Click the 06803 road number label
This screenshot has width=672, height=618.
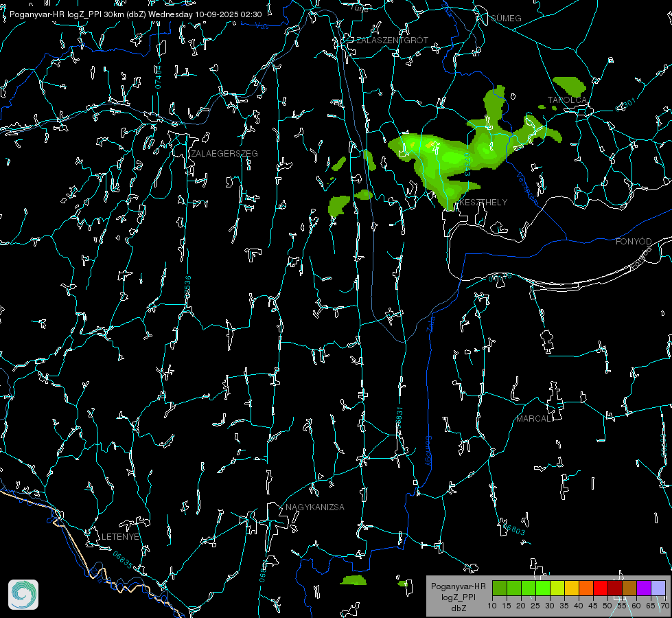coord(514,528)
